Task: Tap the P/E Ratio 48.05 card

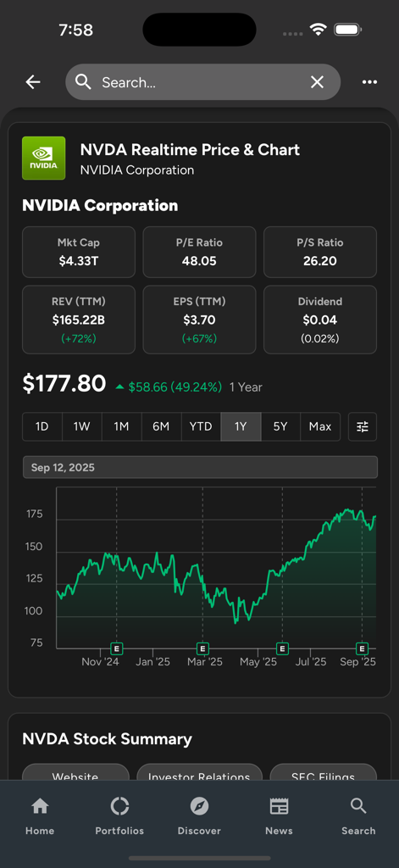Action: [x=199, y=252]
